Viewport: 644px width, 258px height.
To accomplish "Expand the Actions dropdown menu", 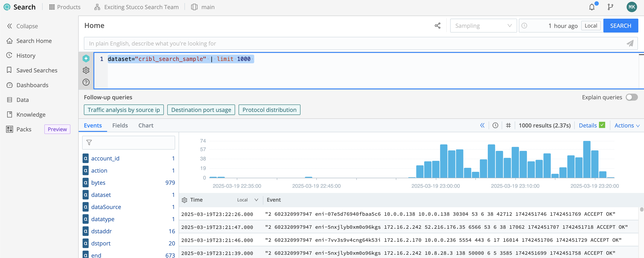I will (x=627, y=126).
